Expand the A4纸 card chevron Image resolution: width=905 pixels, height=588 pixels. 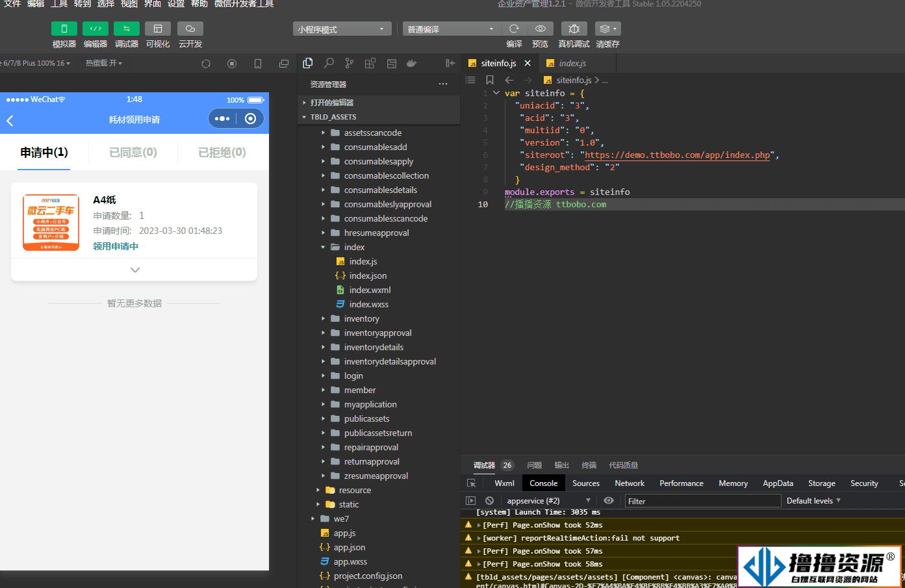(135, 270)
